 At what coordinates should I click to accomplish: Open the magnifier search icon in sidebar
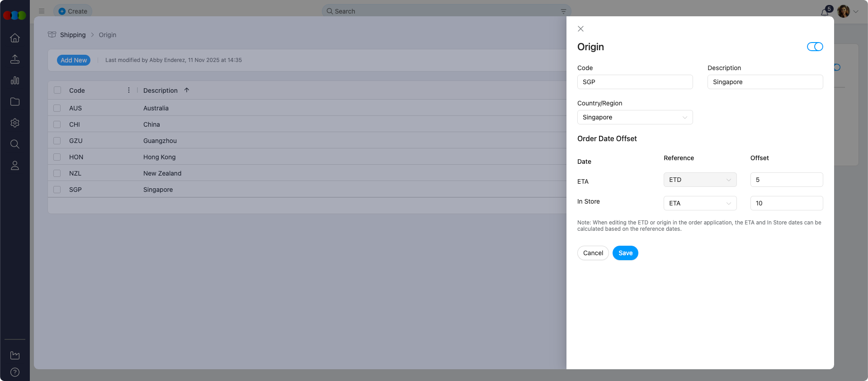15,144
